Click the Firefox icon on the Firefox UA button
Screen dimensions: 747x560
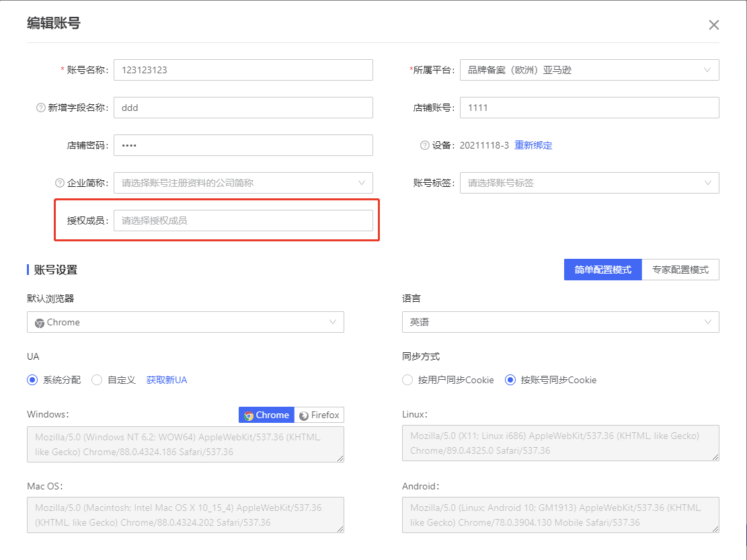(x=303, y=415)
